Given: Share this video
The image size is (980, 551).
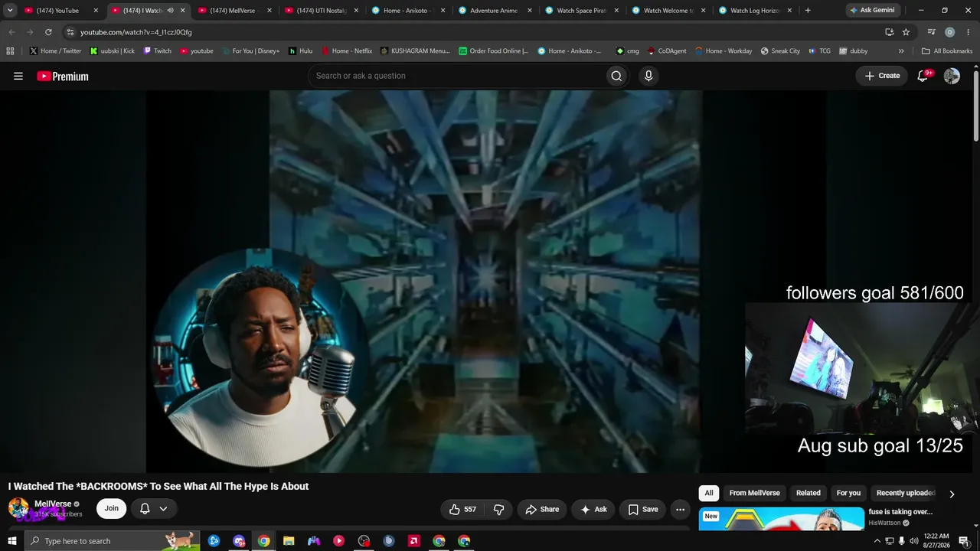Looking at the screenshot, I should tap(542, 509).
